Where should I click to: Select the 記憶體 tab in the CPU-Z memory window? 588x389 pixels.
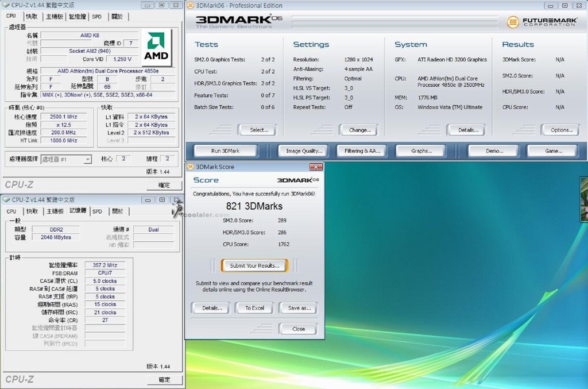tap(78, 210)
